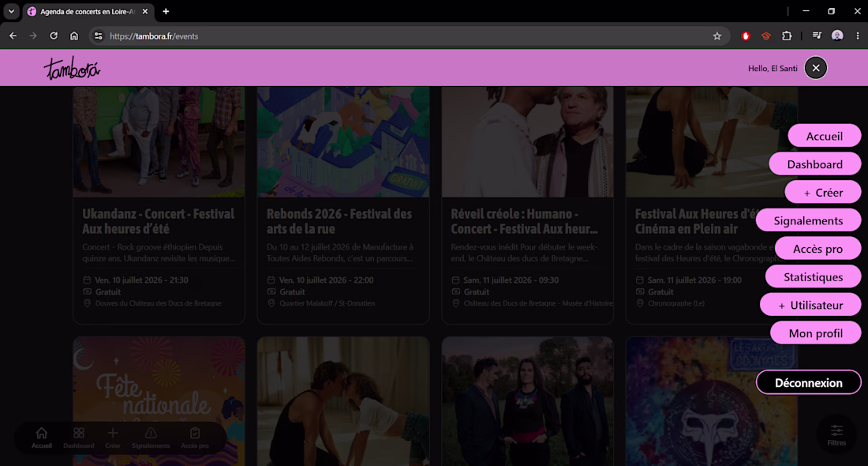This screenshot has width=868, height=466.
Task: Open the Extensions puzzle icon
Action: pyautogui.click(x=787, y=36)
